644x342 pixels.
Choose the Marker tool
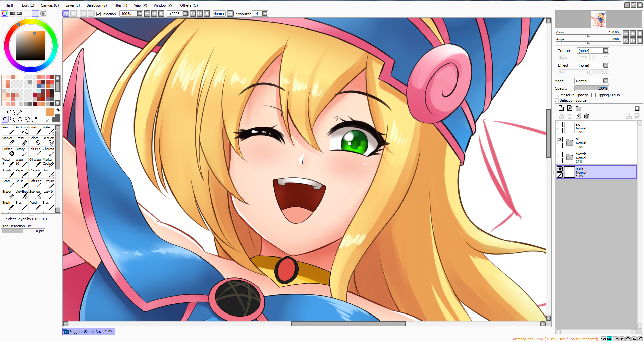point(8,141)
